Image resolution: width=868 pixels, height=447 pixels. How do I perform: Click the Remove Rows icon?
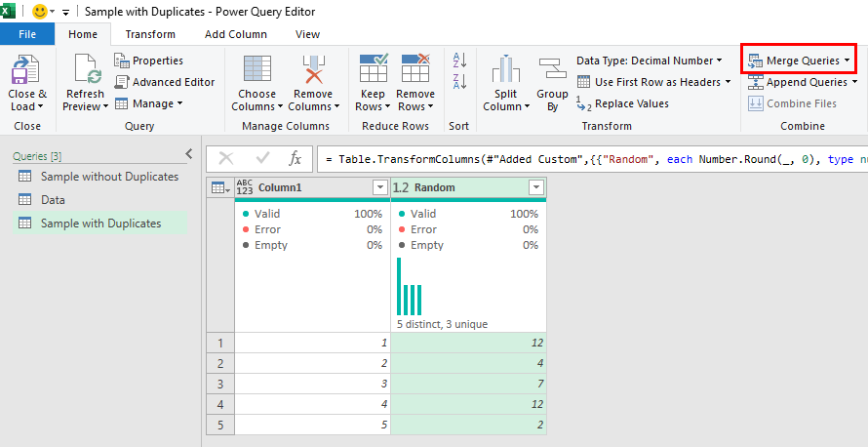click(415, 68)
